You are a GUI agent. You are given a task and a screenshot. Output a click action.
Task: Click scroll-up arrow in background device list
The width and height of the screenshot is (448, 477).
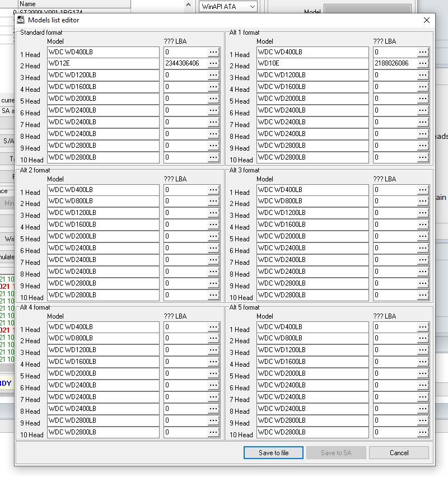188,4
